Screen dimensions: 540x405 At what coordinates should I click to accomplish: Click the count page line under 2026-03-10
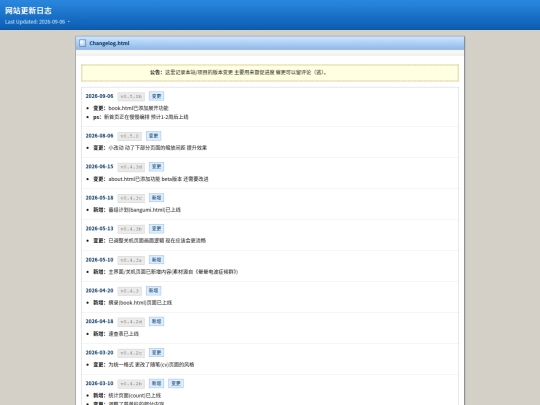point(127,395)
